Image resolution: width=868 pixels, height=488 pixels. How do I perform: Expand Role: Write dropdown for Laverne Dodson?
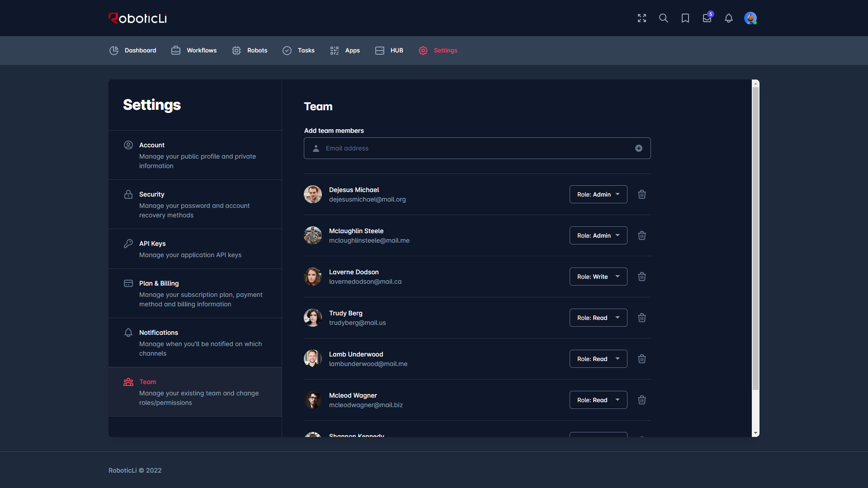(x=599, y=277)
